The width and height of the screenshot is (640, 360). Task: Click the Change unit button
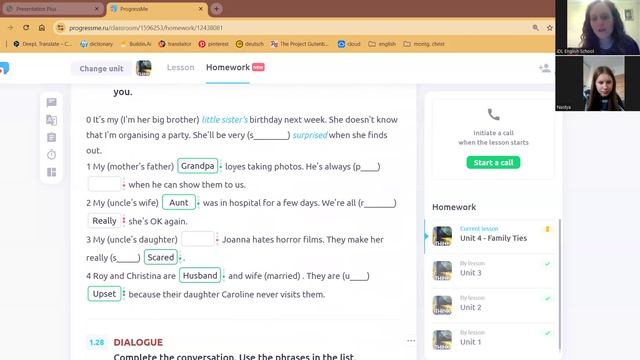(101, 68)
